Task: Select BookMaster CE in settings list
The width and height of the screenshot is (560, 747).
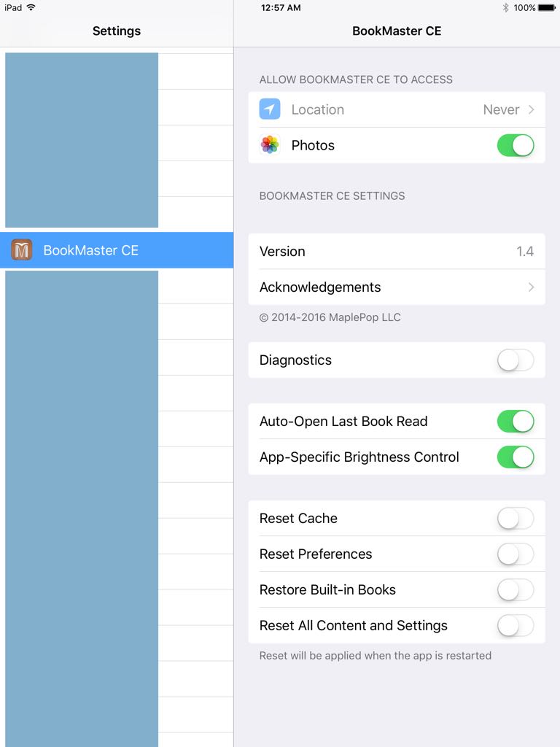Action: 117,250
